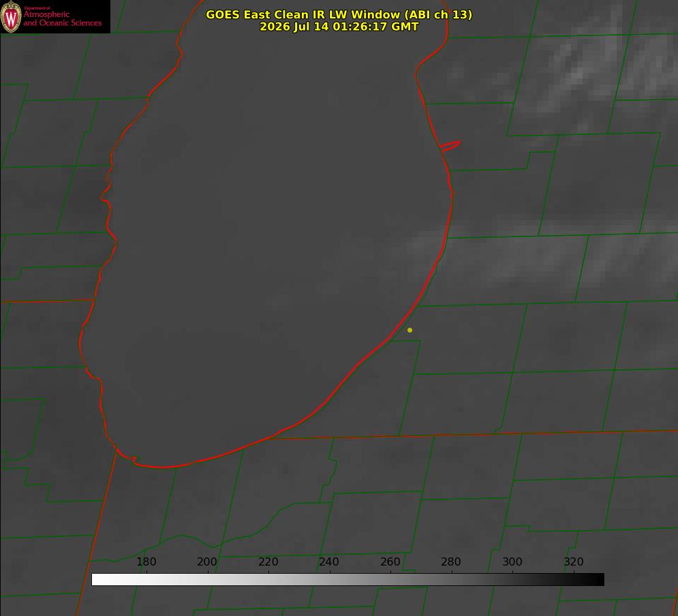Click the 220 colorbar label
The height and width of the screenshot is (616, 678).
click(x=268, y=561)
